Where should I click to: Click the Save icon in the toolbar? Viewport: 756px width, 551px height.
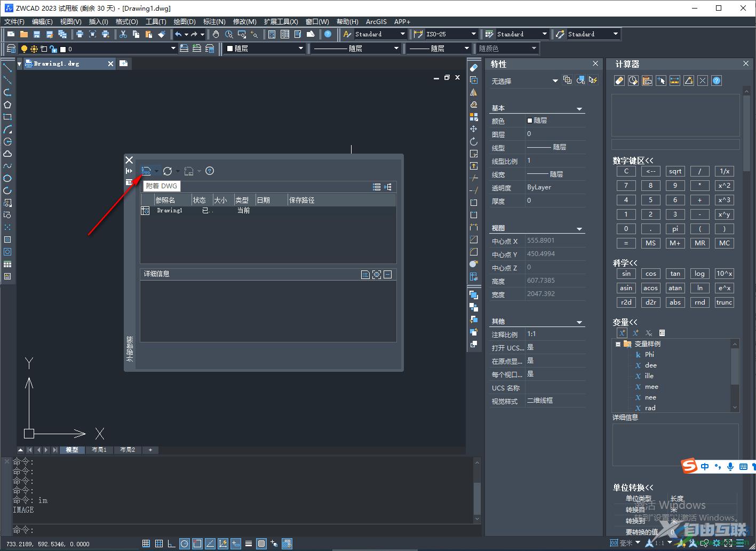click(x=36, y=34)
